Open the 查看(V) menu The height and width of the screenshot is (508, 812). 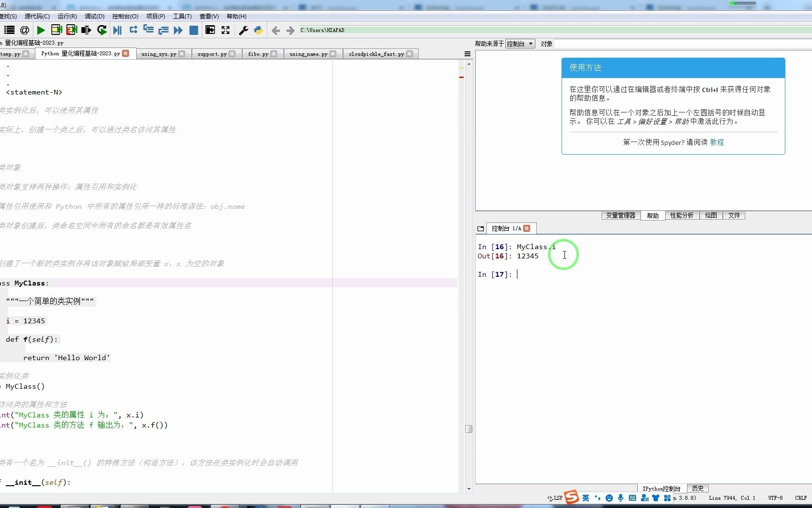point(209,16)
